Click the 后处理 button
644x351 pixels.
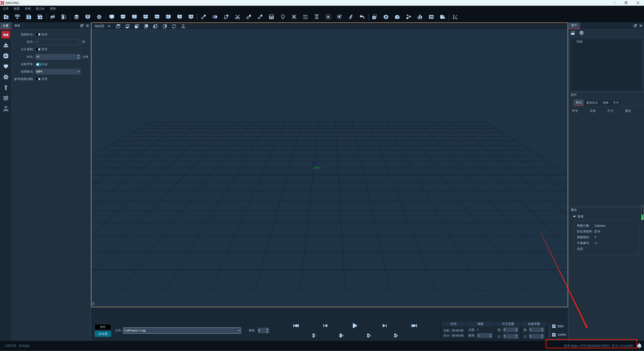tap(103, 334)
